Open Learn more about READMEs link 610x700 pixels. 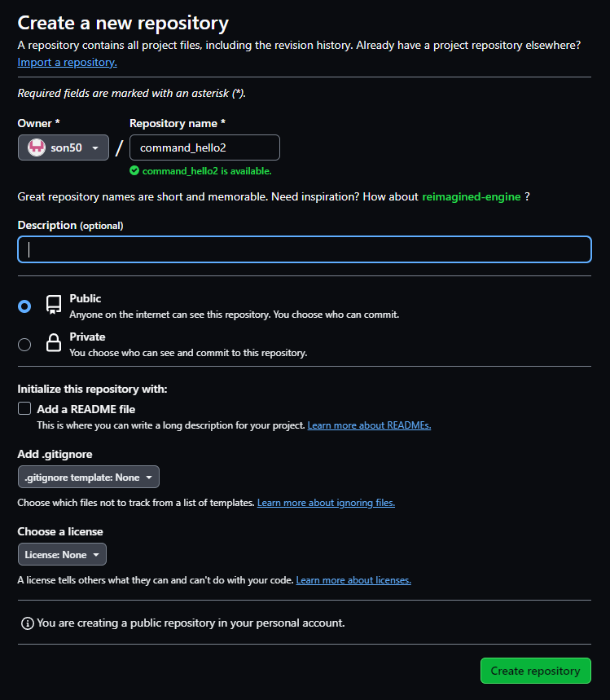(x=369, y=425)
